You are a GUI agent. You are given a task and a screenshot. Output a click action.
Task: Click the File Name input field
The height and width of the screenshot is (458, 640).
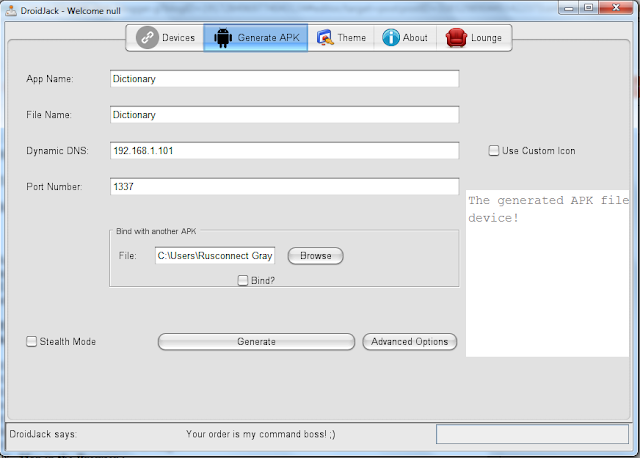284,115
